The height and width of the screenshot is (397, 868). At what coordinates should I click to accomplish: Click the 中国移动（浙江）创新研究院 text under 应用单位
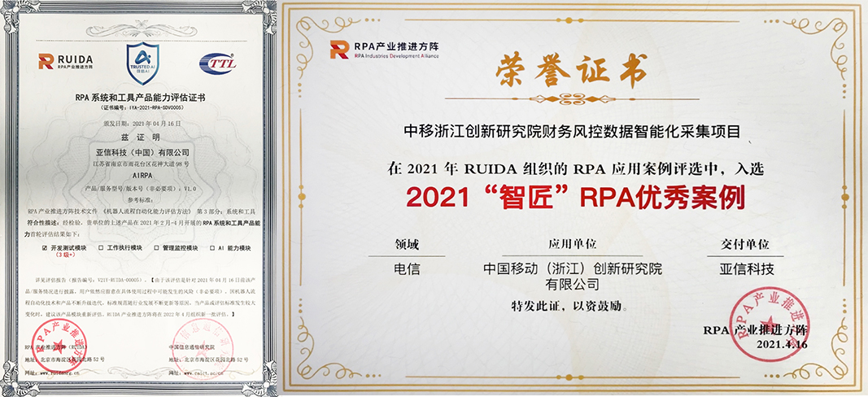(573, 268)
